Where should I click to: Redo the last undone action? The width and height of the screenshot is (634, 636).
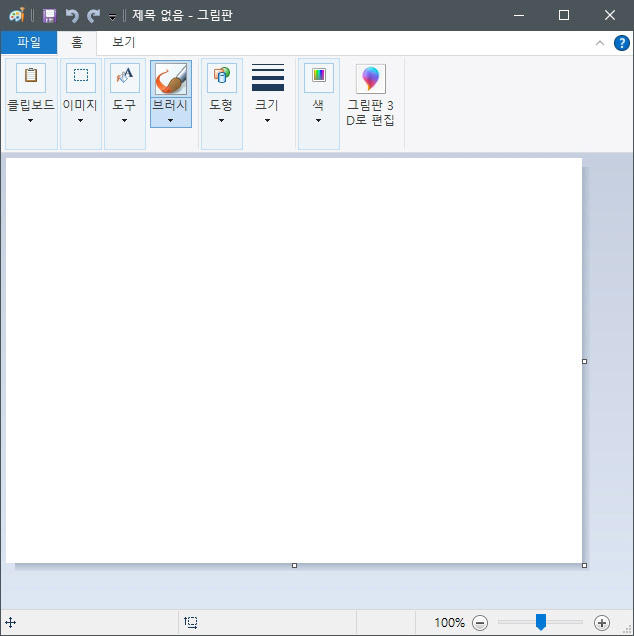[x=94, y=16]
